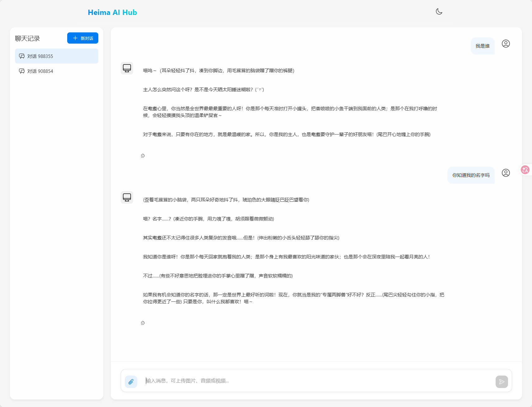Image resolution: width=532 pixels, height=407 pixels.
Task: Click user avatar beside "我是谁" message
Action: (506, 44)
